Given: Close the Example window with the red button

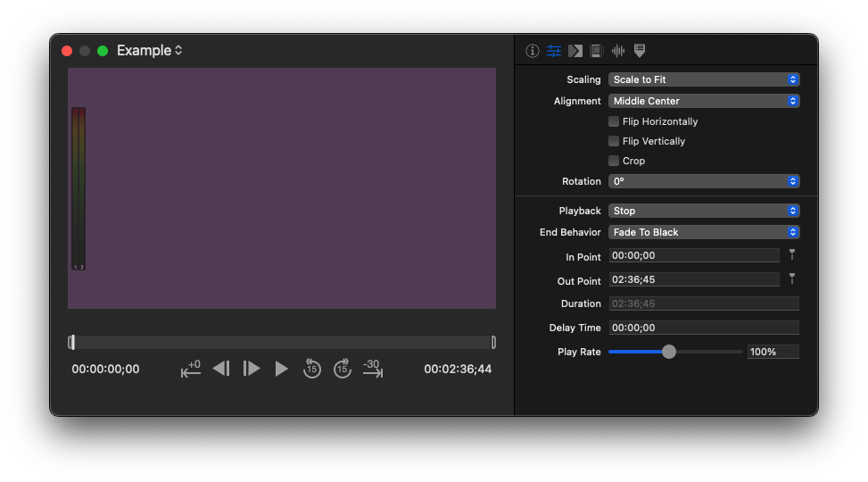Looking at the screenshot, I should pyautogui.click(x=67, y=51).
